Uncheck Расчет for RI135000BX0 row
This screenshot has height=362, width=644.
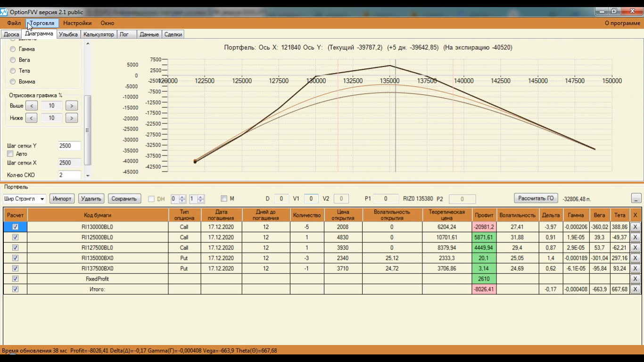click(x=16, y=258)
